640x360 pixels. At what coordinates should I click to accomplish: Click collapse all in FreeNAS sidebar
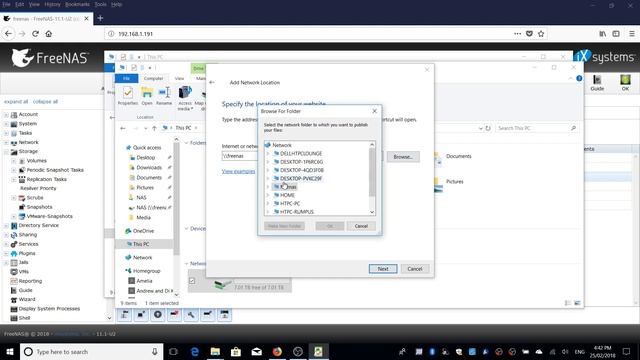coord(45,102)
